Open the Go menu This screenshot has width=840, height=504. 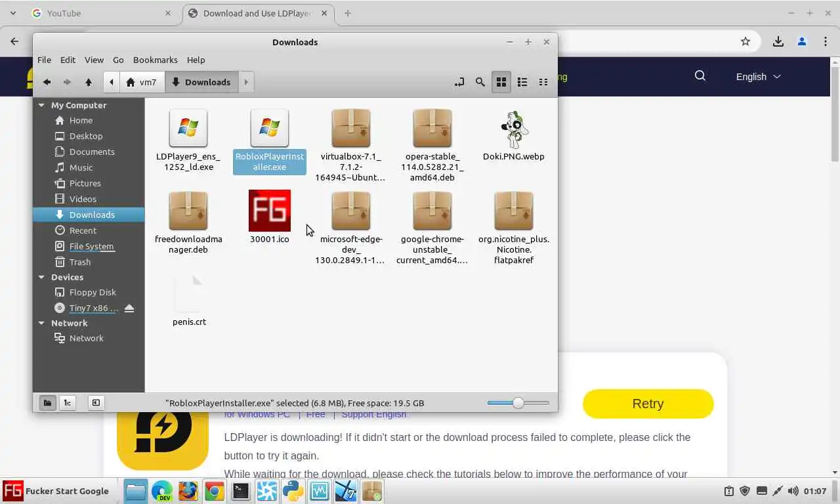tap(118, 60)
